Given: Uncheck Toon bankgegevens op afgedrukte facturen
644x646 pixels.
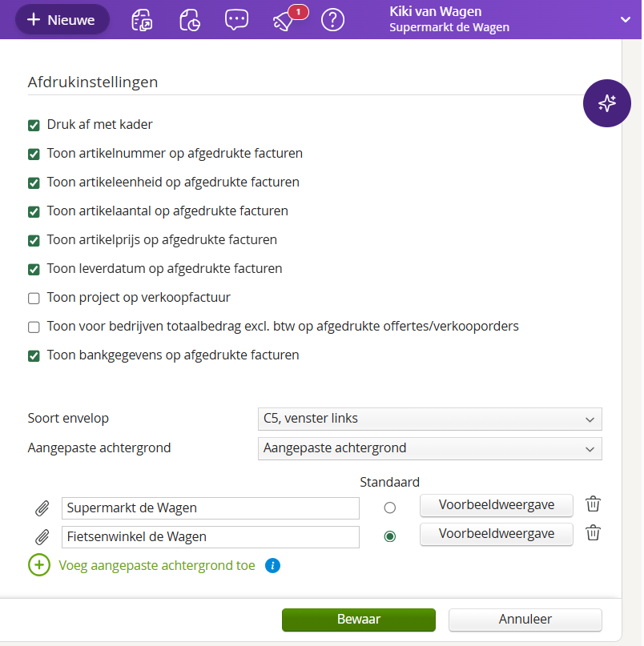Looking at the screenshot, I should [x=34, y=355].
